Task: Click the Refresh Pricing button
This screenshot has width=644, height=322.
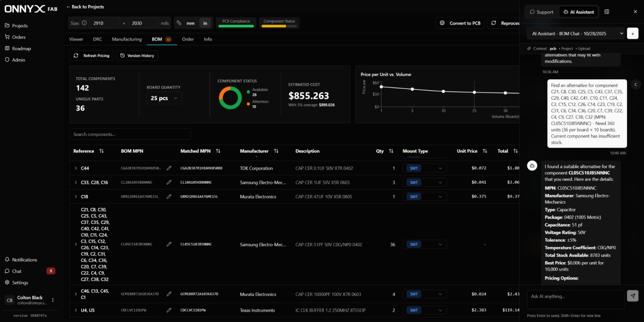Action: [91, 55]
